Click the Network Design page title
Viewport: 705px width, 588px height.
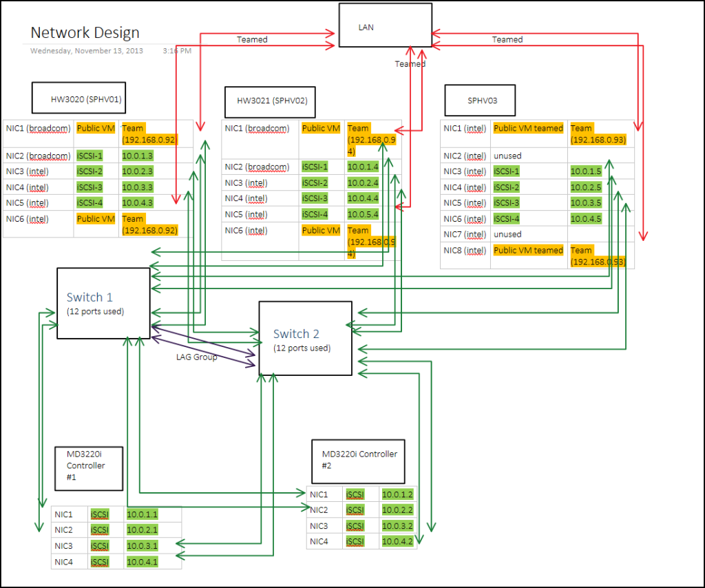(x=85, y=32)
